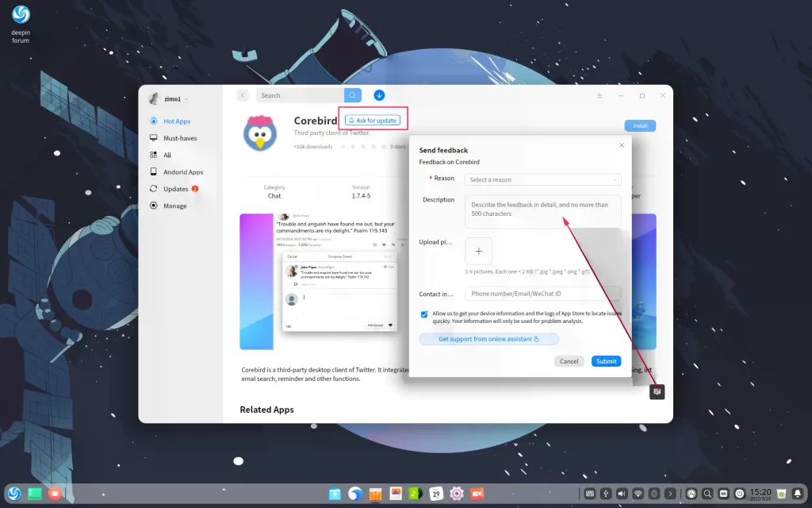Click the Description feedback text field
This screenshot has height=508, width=812.
pyautogui.click(x=542, y=210)
